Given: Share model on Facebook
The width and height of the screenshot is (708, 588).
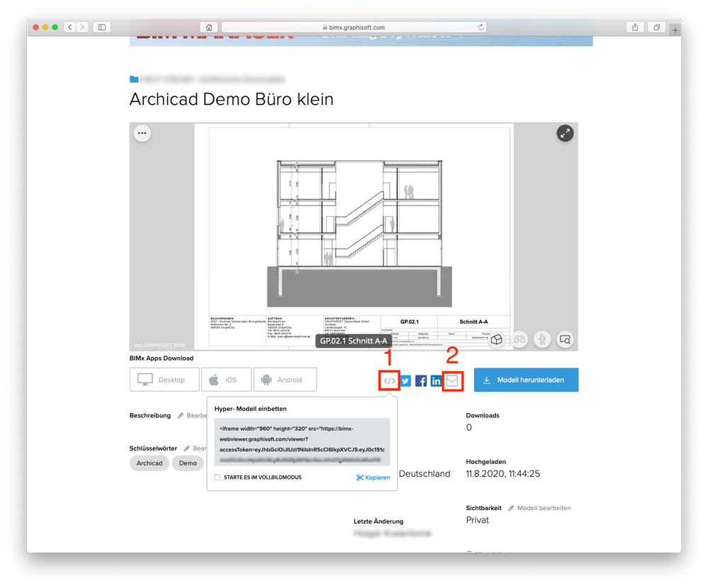Looking at the screenshot, I should (x=421, y=381).
